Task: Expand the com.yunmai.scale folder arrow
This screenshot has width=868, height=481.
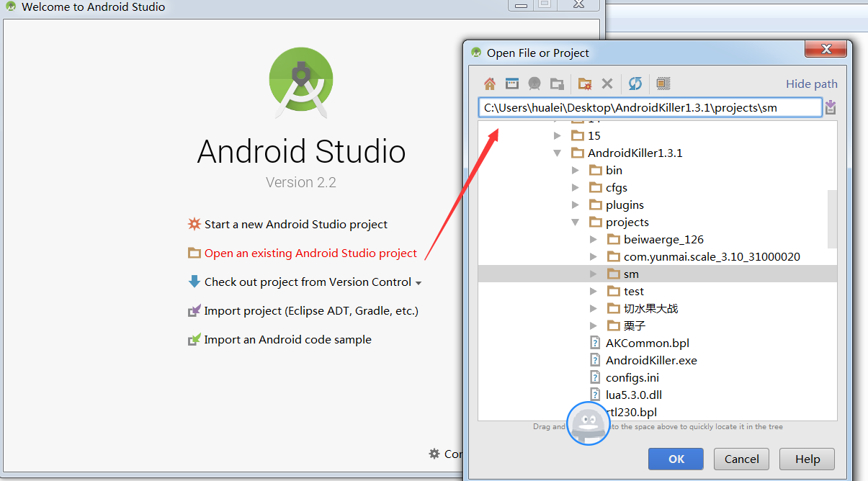Action: click(593, 256)
